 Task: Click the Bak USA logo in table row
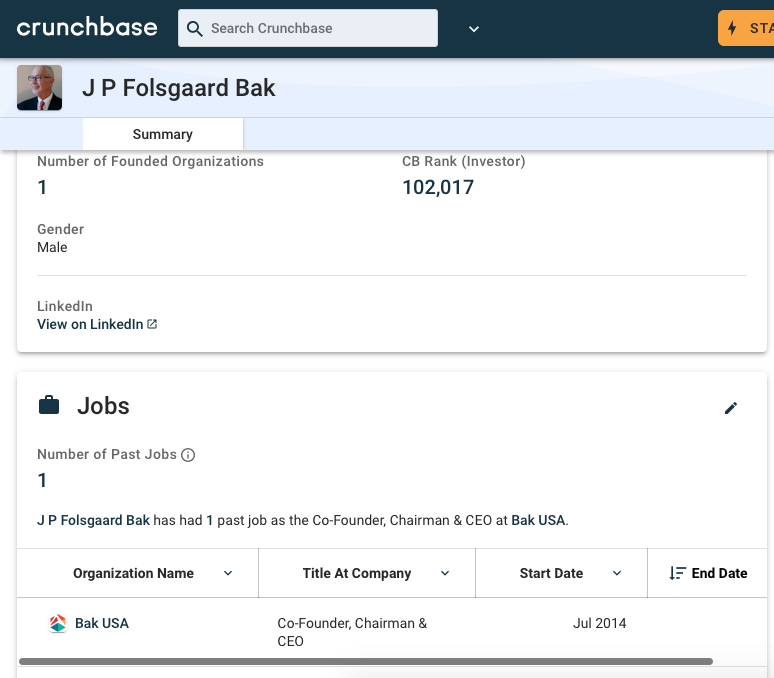coord(58,623)
